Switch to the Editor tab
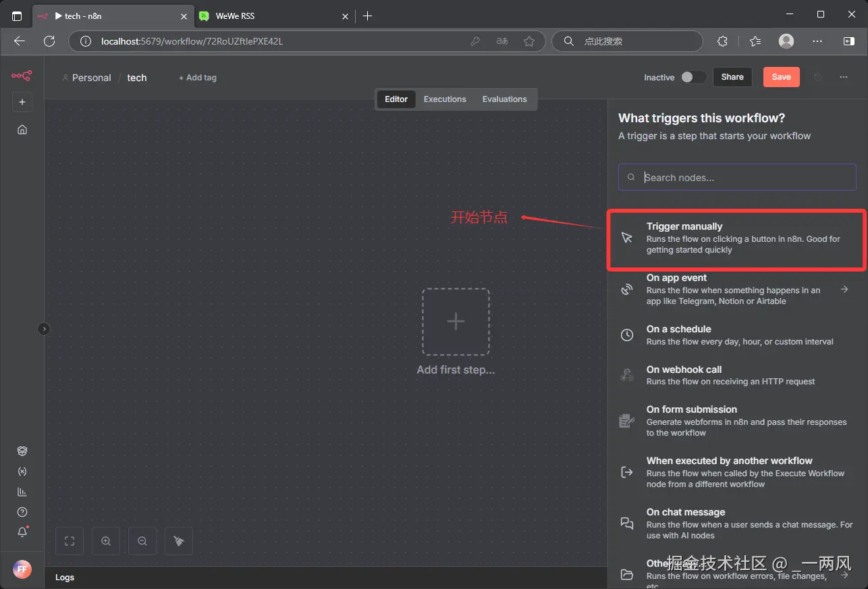 pos(396,99)
